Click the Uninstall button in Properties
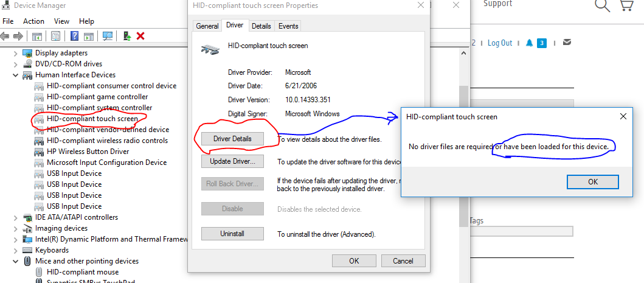This screenshot has width=644, height=283. (x=232, y=234)
